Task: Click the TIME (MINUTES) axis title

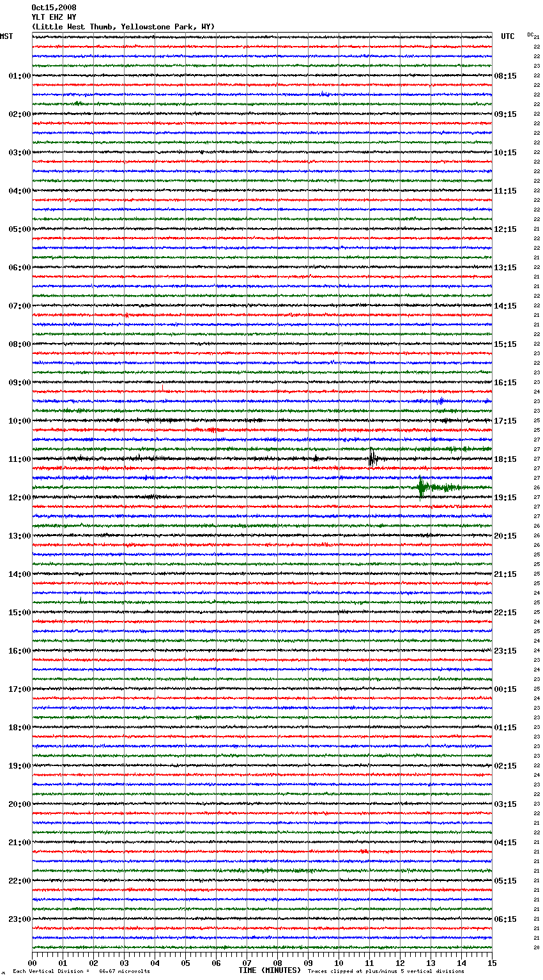Action: (x=270, y=970)
